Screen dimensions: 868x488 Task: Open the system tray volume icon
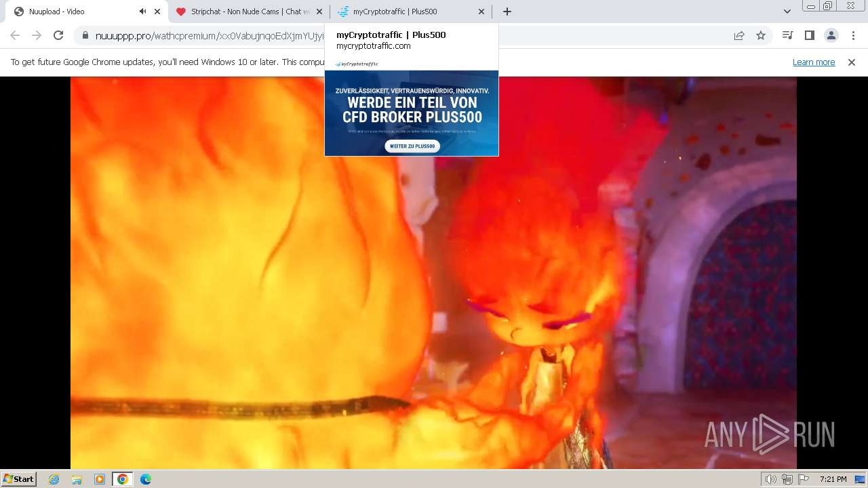771,479
